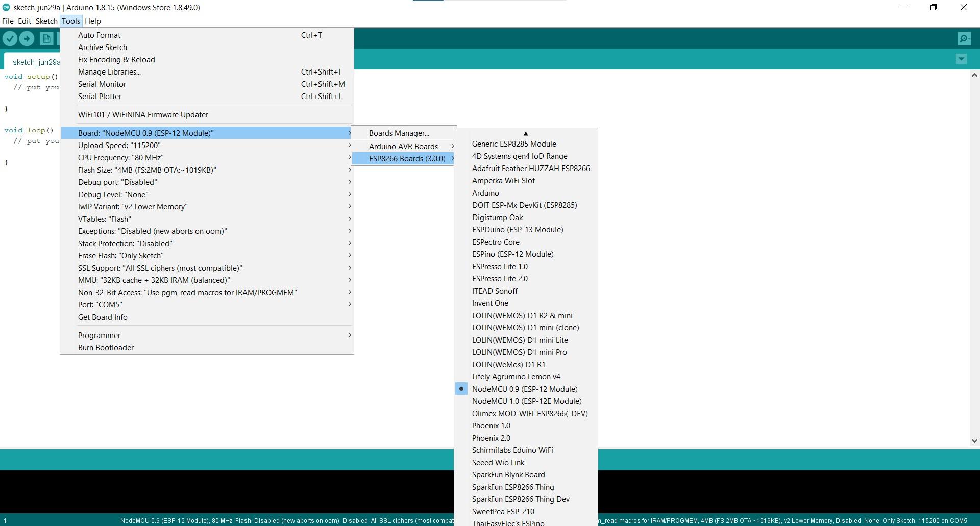This screenshot has height=526, width=980.
Task: Expand Debug port "Disabled" submenu
Action: pos(207,182)
